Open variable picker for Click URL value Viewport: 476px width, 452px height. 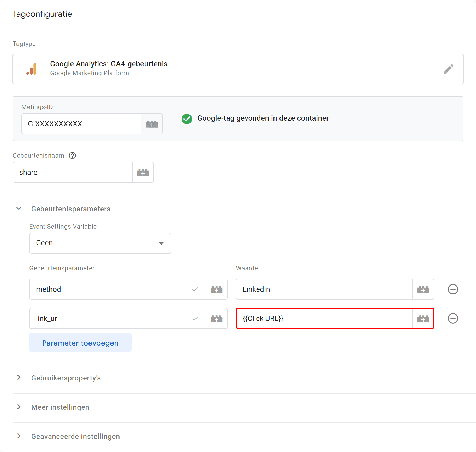click(x=423, y=318)
